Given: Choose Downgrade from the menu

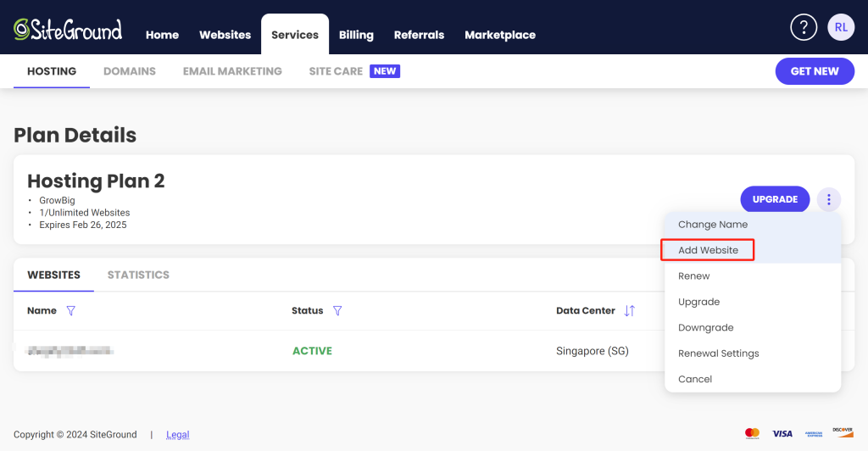Looking at the screenshot, I should point(753,327).
